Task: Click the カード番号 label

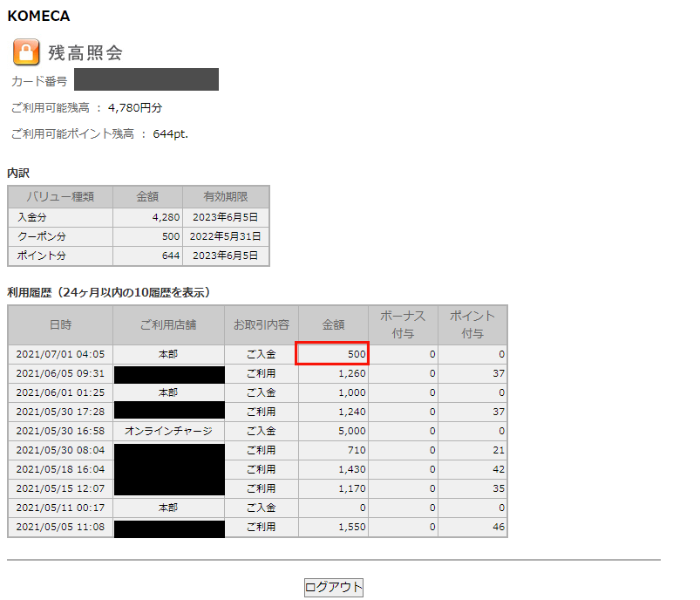Action: coord(39,81)
